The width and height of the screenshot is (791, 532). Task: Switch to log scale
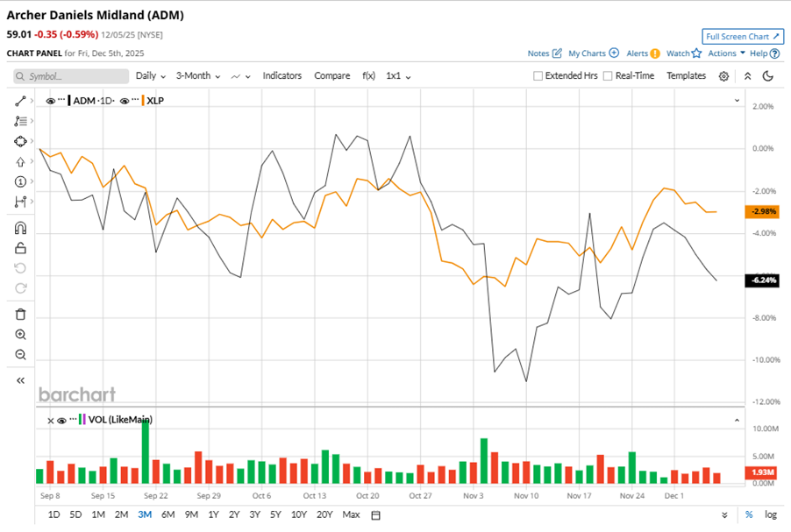point(770,514)
